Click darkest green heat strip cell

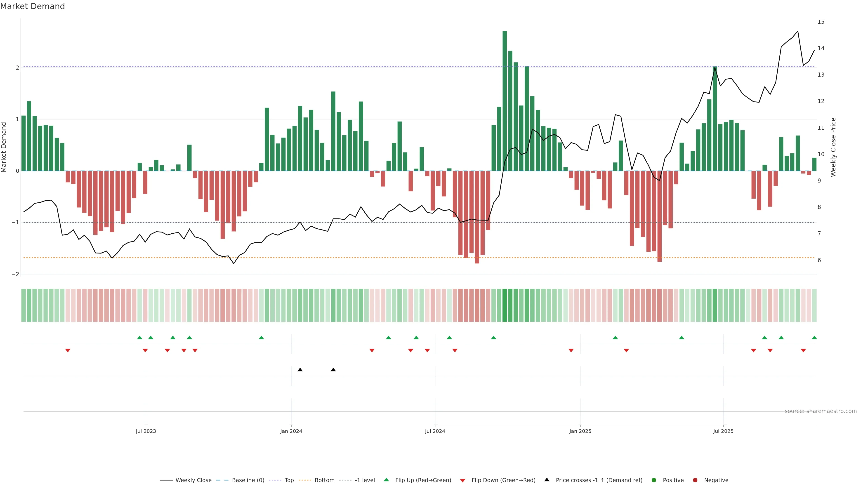point(505,305)
